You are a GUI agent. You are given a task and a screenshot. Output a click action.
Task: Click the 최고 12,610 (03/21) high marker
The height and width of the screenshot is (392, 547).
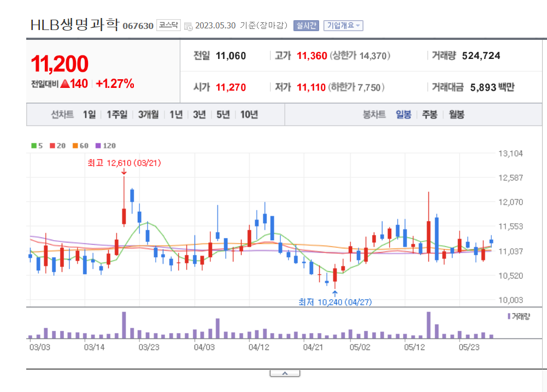pyautogui.click(x=124, y=163)
